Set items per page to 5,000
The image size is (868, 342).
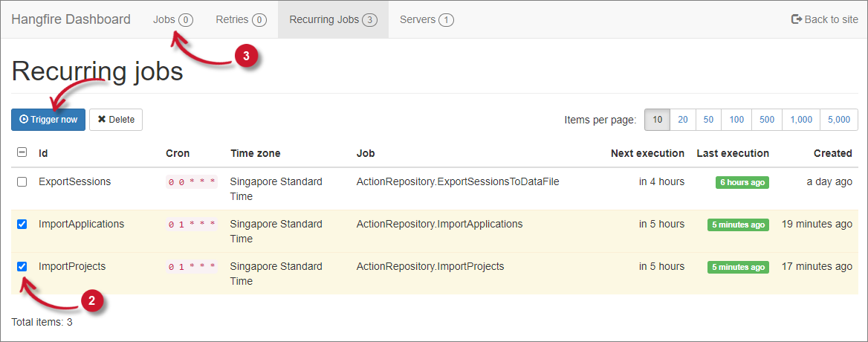coord(839,120)
